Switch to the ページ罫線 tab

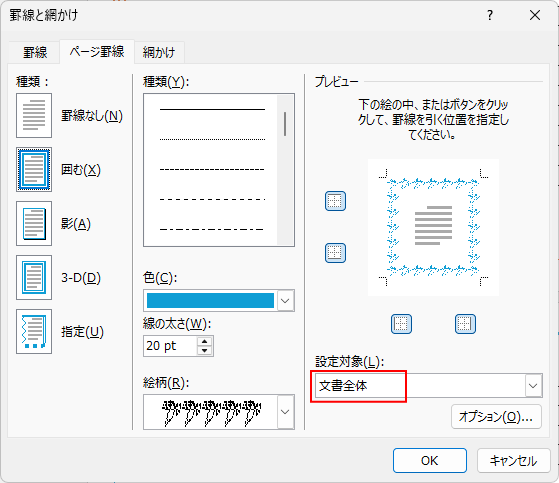(97, 52)
